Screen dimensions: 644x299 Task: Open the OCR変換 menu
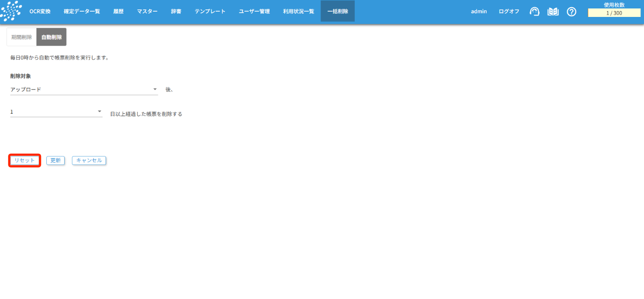(x=40, y=12)
